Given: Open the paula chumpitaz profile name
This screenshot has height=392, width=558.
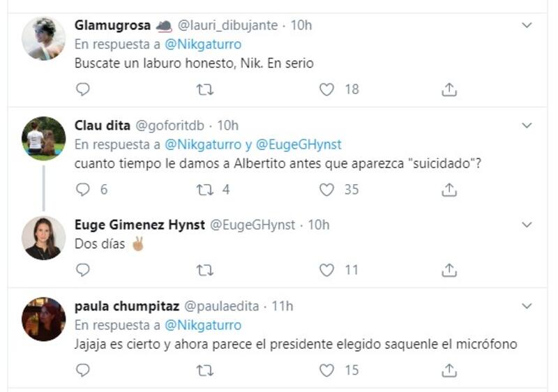Looking at the screenshot, I should [126, 306].
